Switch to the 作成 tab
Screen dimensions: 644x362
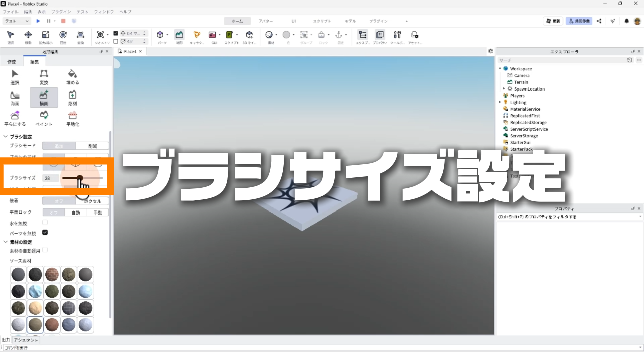[x=12, y=62]
